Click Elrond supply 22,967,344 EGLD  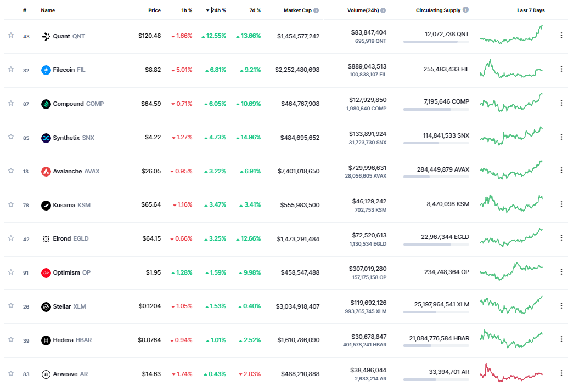(445, 237)
